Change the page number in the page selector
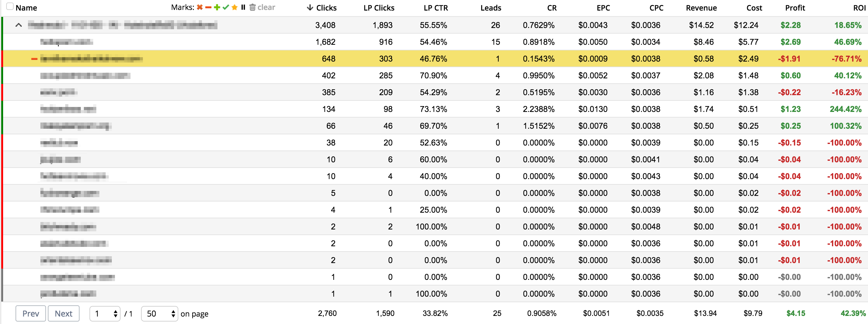 (x=105, y=313)
